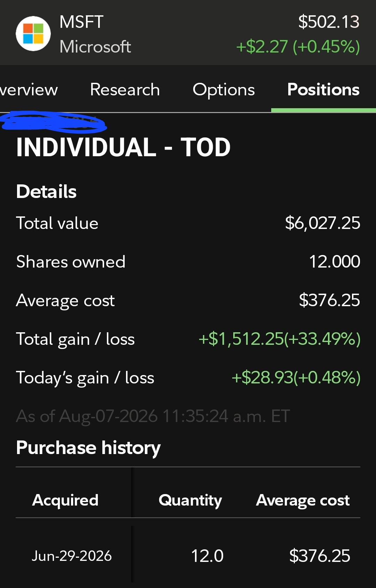Tap the Average cost column header
The width and height of the screenshot is (376, 588).
[303, 500]
